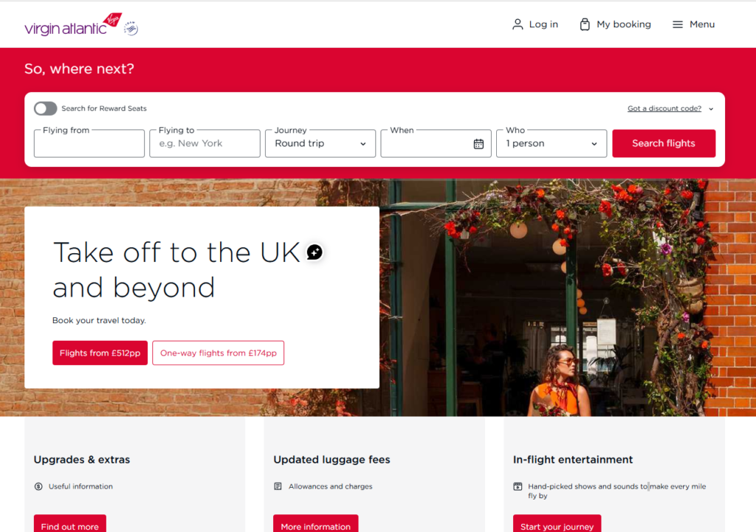Open the calendar icon in the When field
Screen dimensions: 756x532
point(478,144)
